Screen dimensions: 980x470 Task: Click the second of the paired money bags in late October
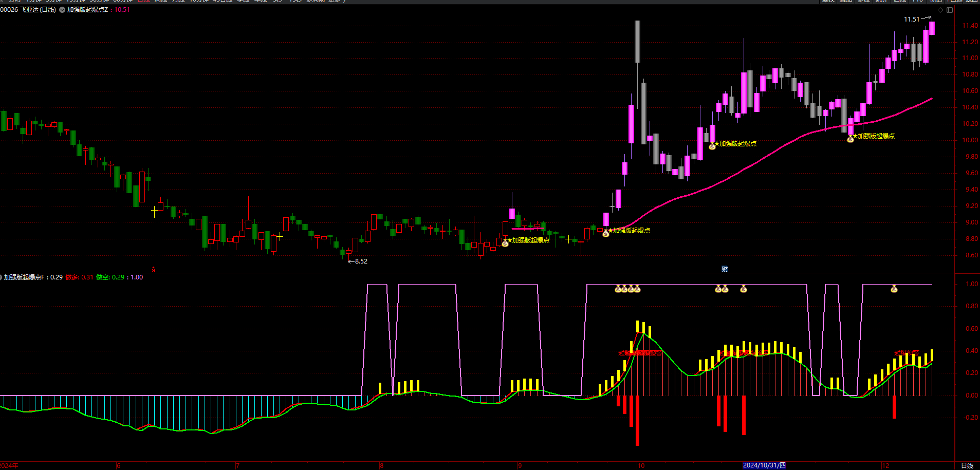click(725, 289)
